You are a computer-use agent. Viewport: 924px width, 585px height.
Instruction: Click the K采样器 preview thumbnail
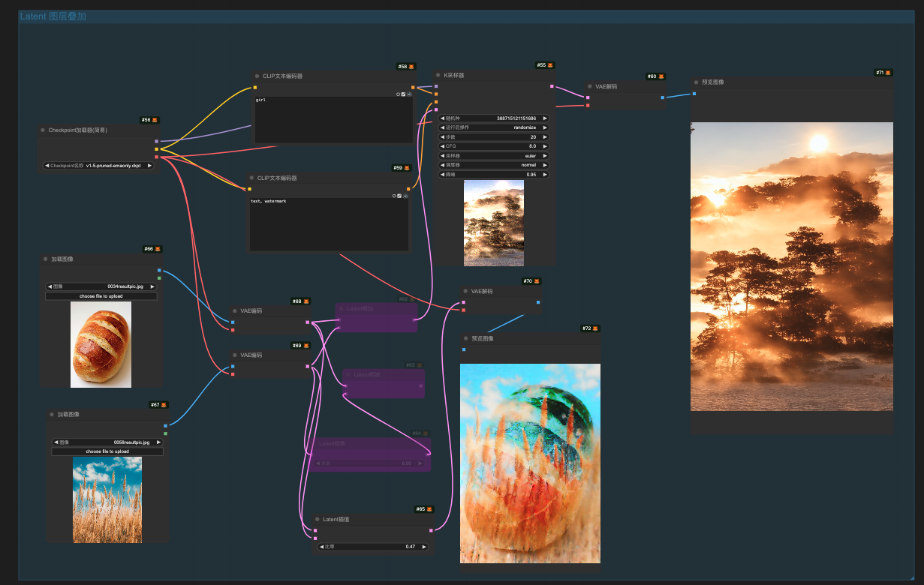(x=493, y=223)
